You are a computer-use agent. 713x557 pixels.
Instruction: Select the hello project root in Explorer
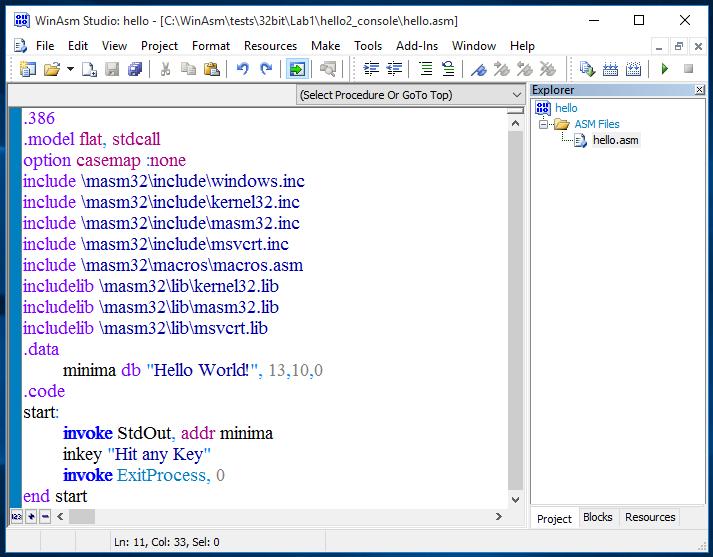click(x=566, y=108)
